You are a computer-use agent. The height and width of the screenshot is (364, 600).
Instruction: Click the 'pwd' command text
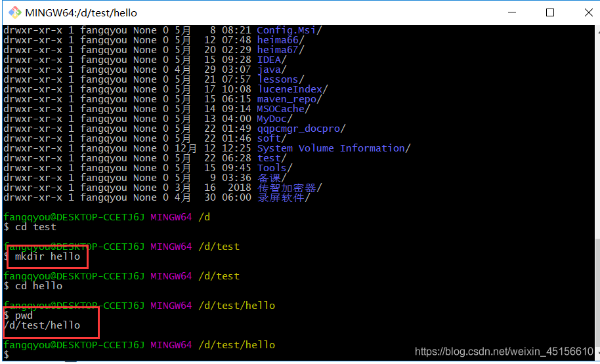[24, 315]
